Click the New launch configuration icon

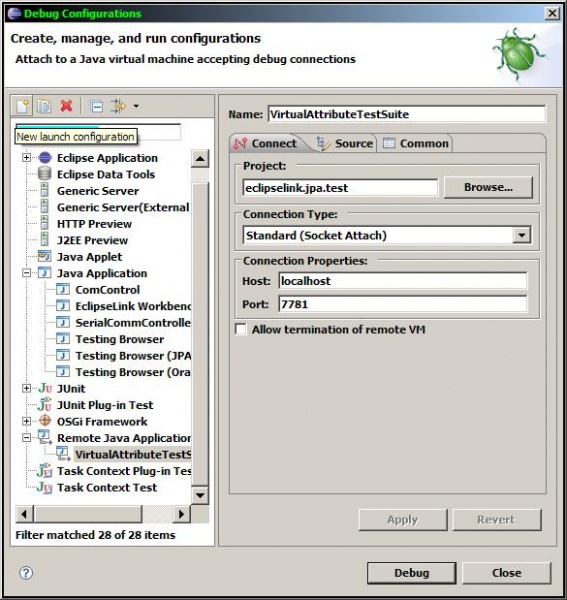click(x=22, y=106)
